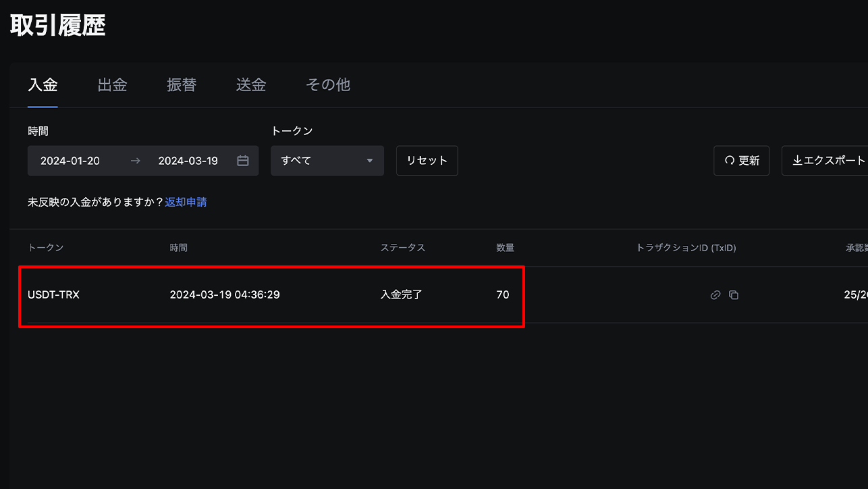Click the トークン column header in table
The width and height of the screenshot is (868, 489).
45,248
